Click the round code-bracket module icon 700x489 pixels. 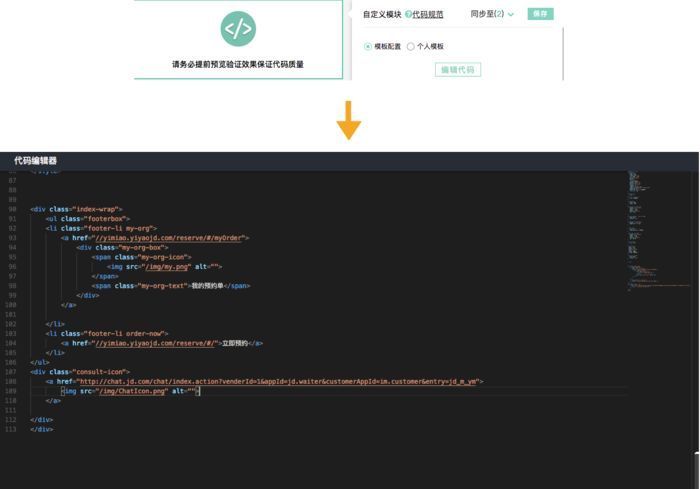(238, 28)
